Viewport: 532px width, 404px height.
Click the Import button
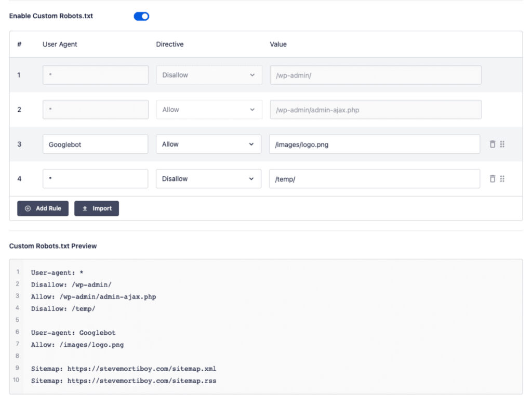tap(96, 208)
